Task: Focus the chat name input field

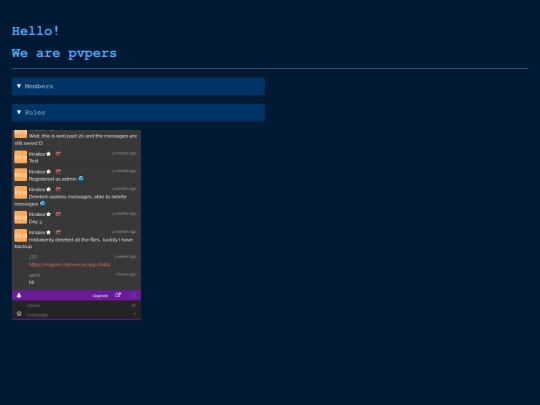Action: coord(77,305)
